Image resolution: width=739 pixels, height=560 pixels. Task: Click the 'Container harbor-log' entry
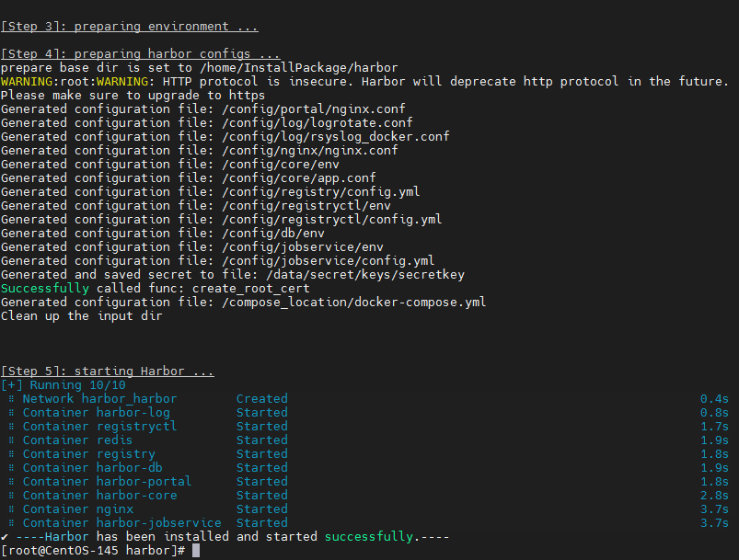tap(96, 413)
